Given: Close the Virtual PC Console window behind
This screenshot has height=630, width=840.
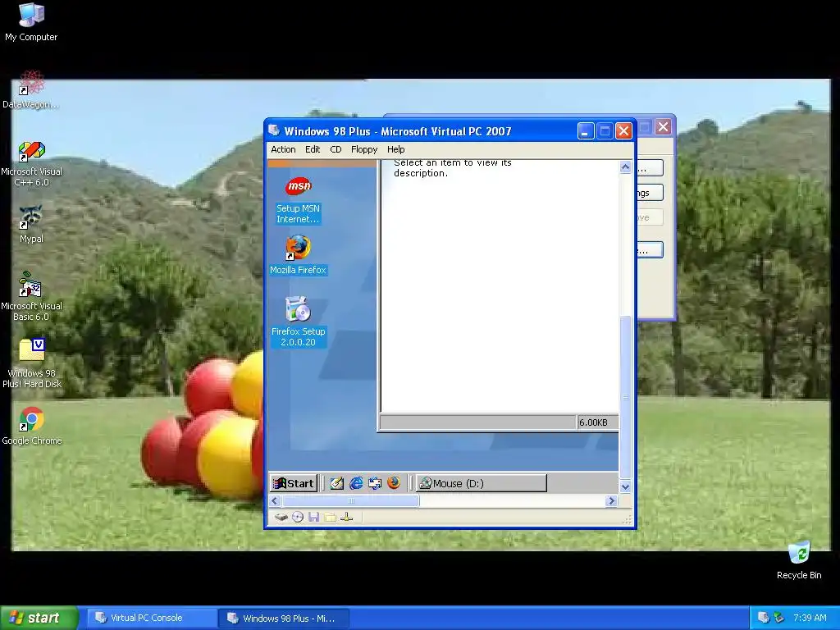Looking at the screenshot, I should coord(663,127).
